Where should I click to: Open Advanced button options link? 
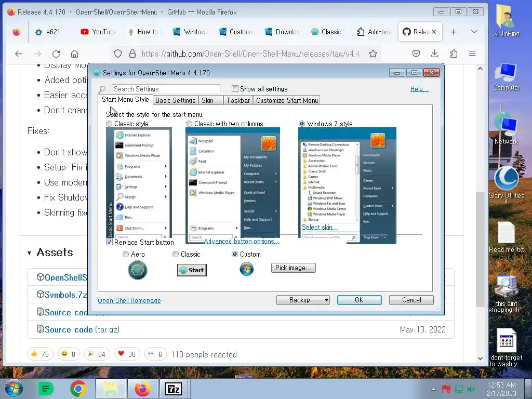click(x=242, y=241)
